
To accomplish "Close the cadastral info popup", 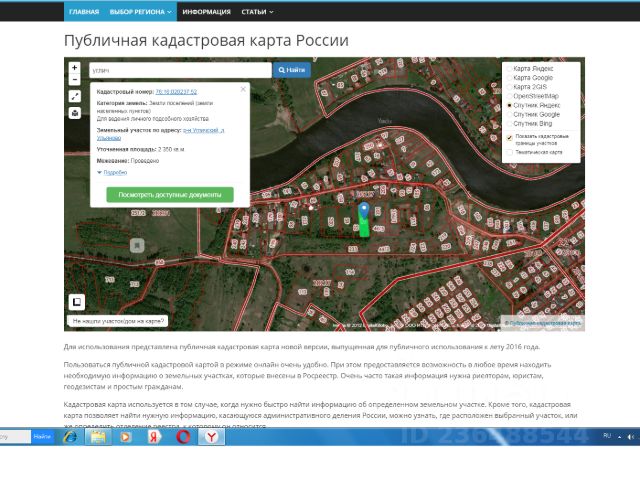I will [242, 88].
